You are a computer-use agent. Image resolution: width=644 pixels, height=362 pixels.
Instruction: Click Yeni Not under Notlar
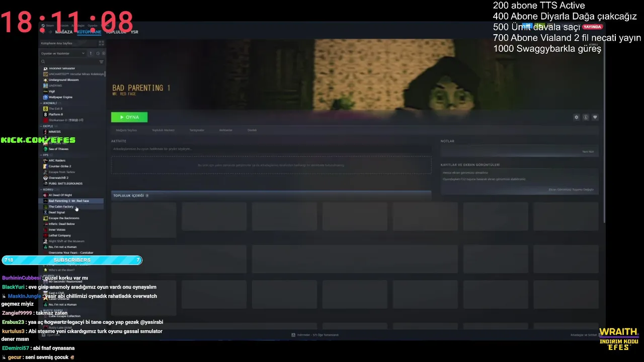coord(588,151)
